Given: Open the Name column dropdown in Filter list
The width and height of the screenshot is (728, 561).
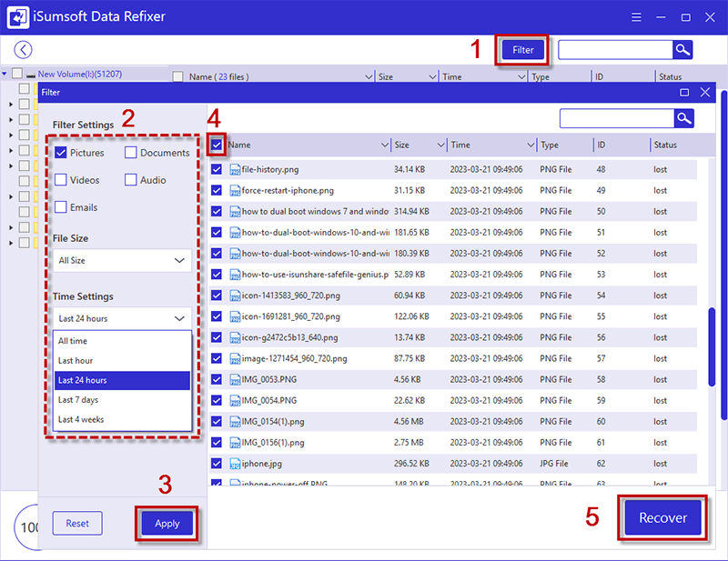Looking at the screenshot, I should [385, 145].
